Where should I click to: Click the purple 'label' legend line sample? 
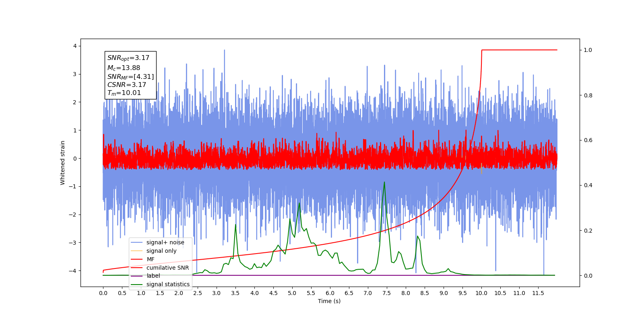pyautogui.click(x=137, y=276)
